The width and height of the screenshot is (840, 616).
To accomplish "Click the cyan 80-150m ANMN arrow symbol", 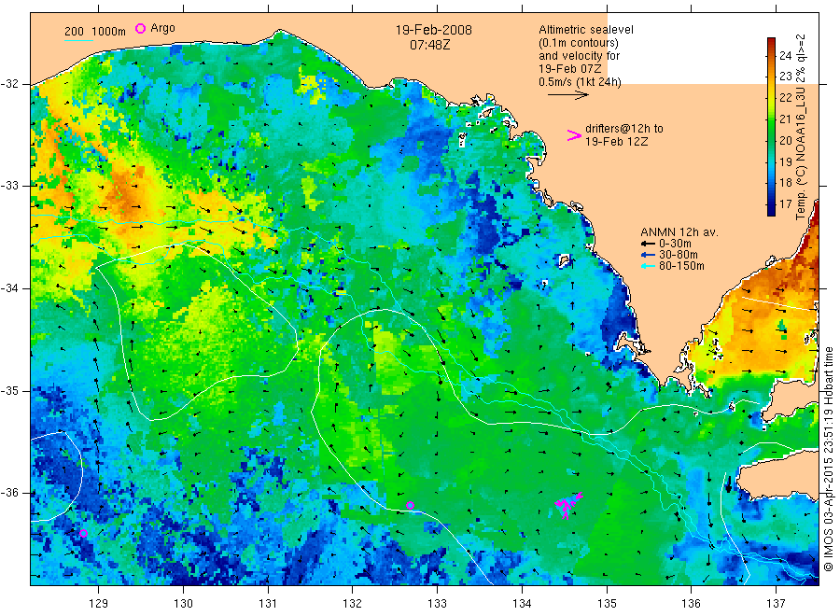I will click(648, 266).
